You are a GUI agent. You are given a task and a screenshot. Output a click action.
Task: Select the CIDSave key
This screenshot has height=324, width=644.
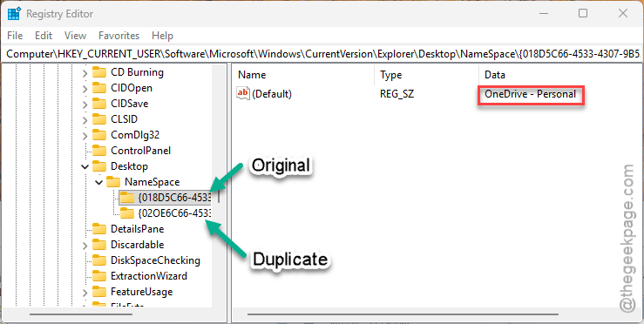129,104
